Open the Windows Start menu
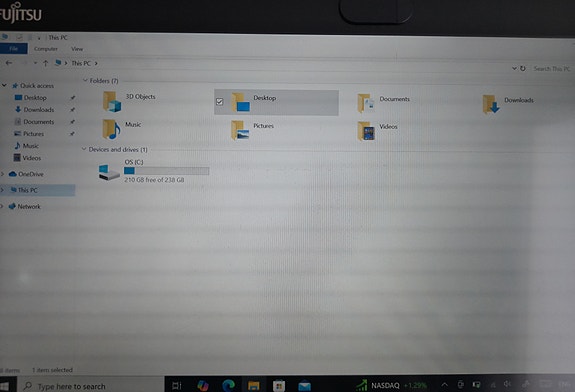Image resolution: width=575 pixels, height=392 pixels. [x=4, y=386]
